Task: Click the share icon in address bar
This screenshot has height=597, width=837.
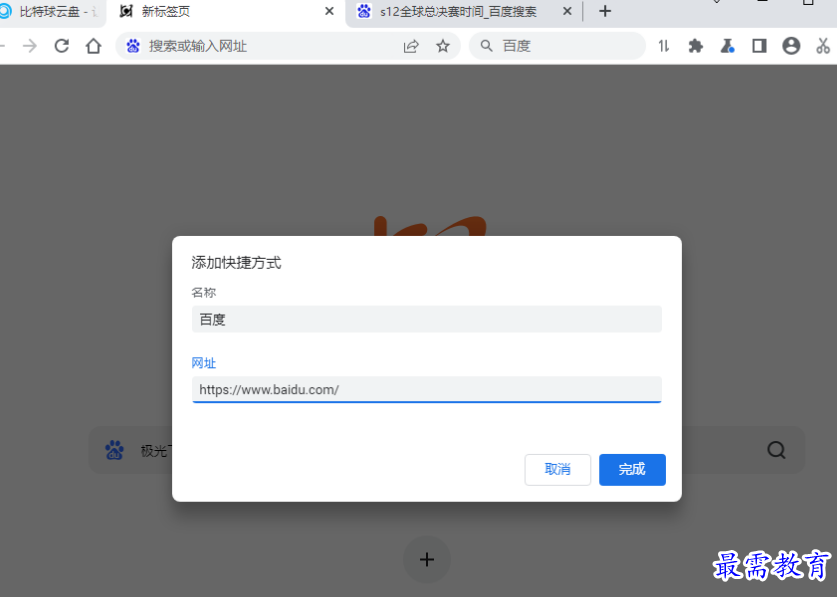Action: pos(411,46)
